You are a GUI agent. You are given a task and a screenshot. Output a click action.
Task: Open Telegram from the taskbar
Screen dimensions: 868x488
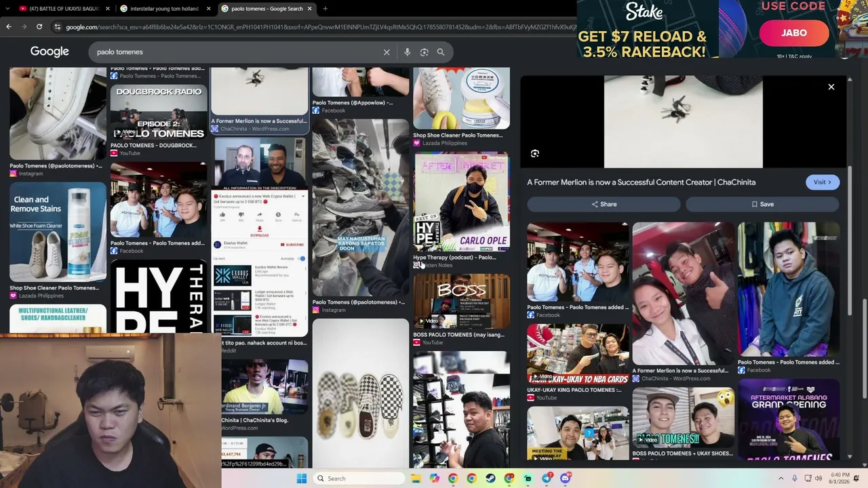click(x=547, y=479)
